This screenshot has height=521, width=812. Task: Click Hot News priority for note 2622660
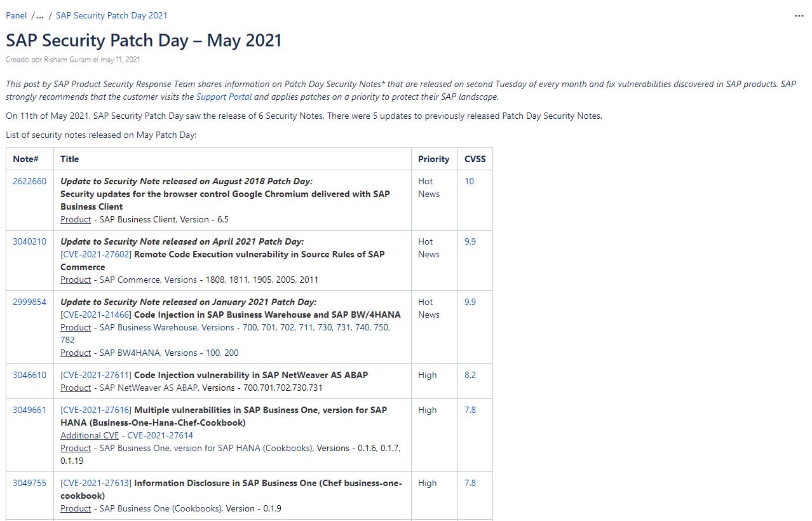coord(429,187)
